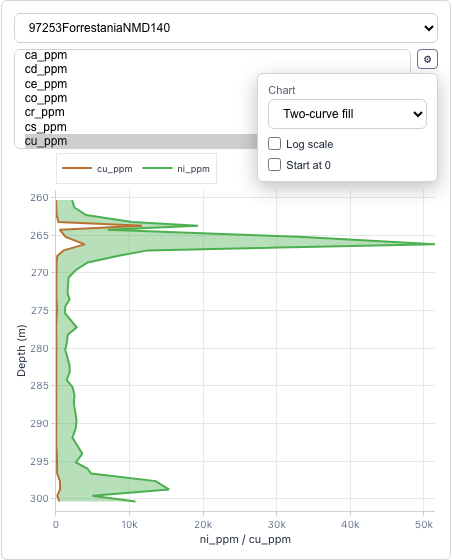Enable the Log scale checkbox
The width and height of the screenshot is (452, 560).
pyautogui.click(x=275, y=144)
